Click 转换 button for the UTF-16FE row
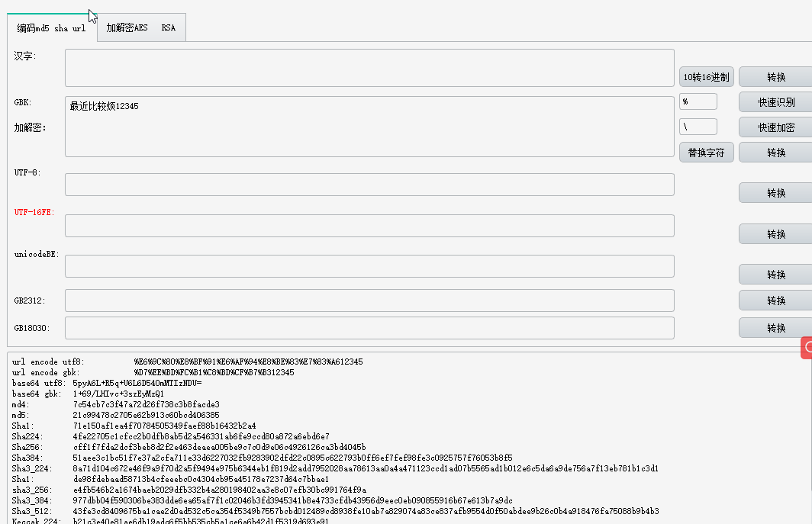This screenshot has height=524, width=812. [x=775, y=234]
